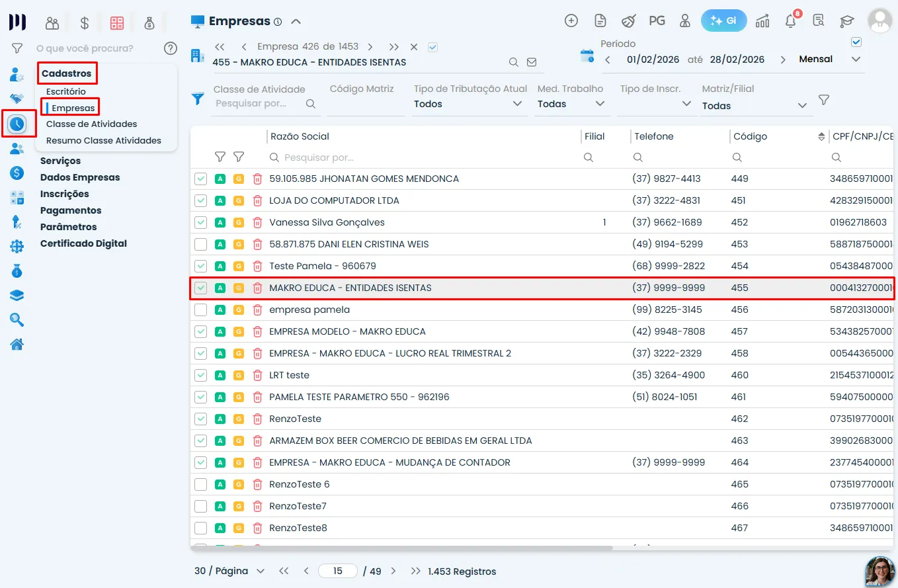Check the empresa pamela row checkbox
This screenshot has width=898, height=588.
click(201, 310)
